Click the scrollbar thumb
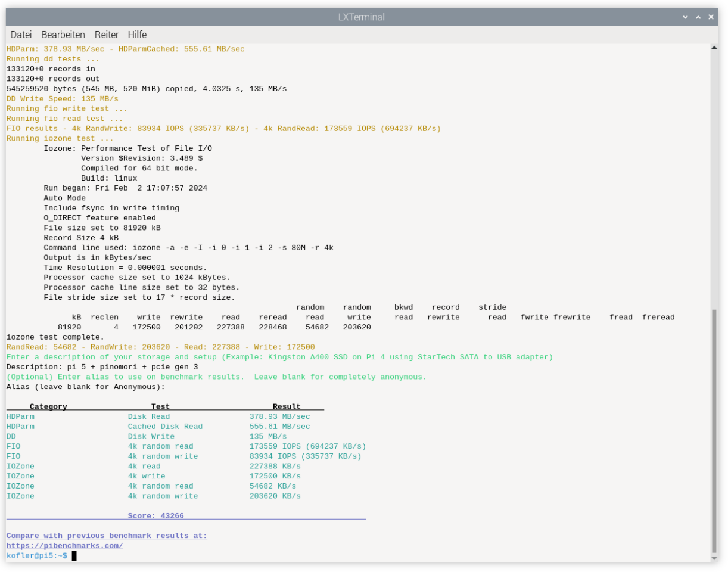The width and height of the screenshot is (728, 572). (714, 429)
